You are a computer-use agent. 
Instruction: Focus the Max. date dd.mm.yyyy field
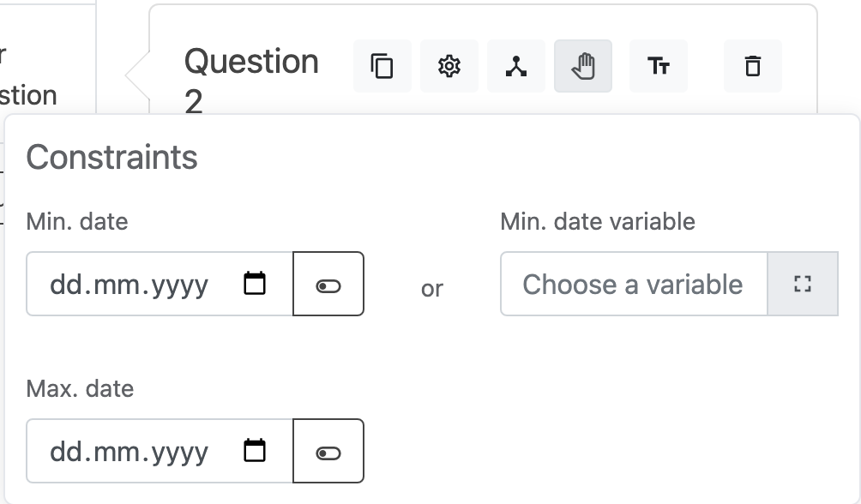[x=137, y=451]
